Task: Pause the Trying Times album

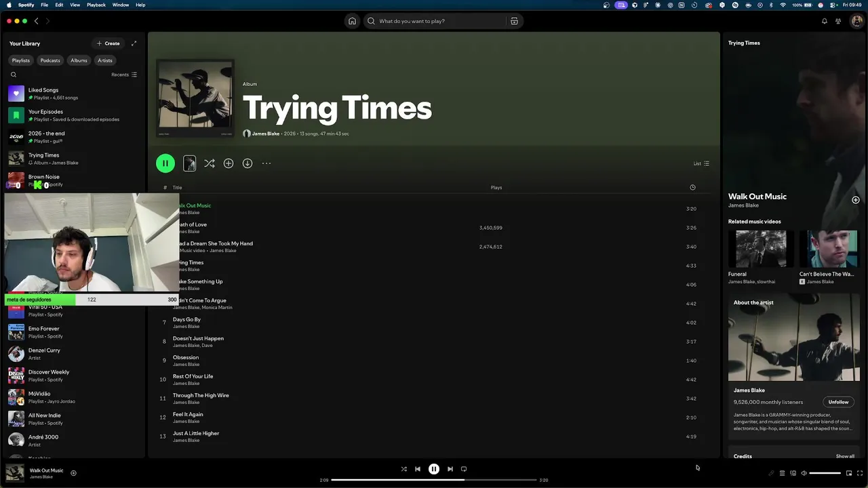Action: tap(165, 163)
